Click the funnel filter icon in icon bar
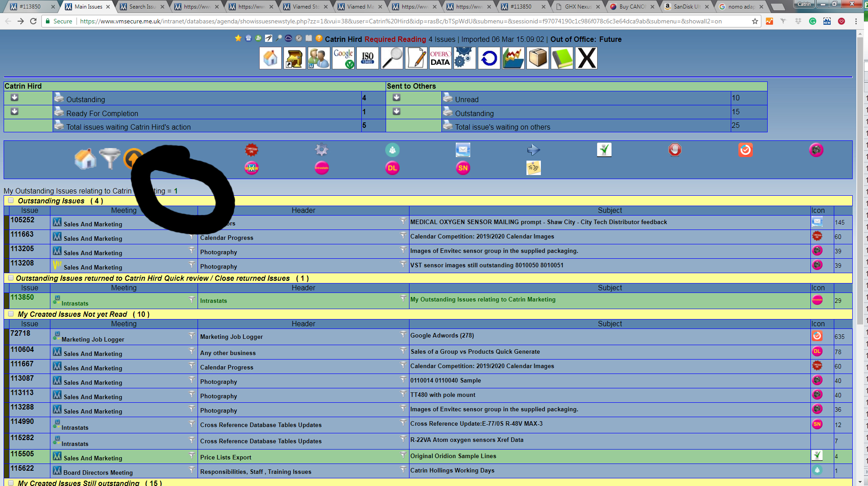Image resolution: width=868 pixels, height=486 pixels. point(109,158)
